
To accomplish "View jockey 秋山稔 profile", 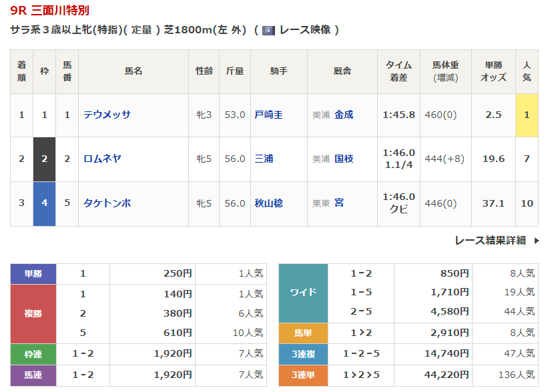I will point(268,203).
